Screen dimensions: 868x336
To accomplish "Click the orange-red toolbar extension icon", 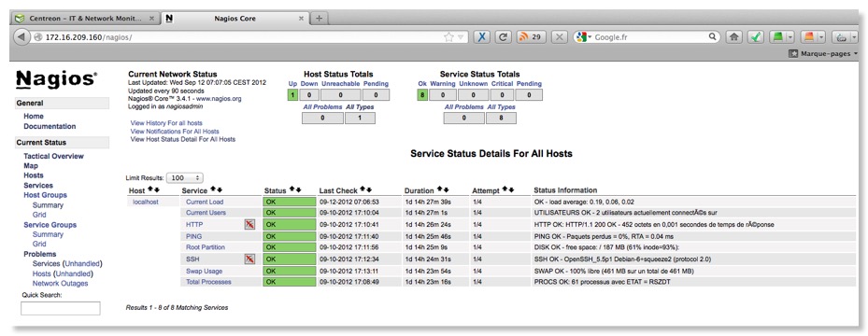I will coord(809,37).
